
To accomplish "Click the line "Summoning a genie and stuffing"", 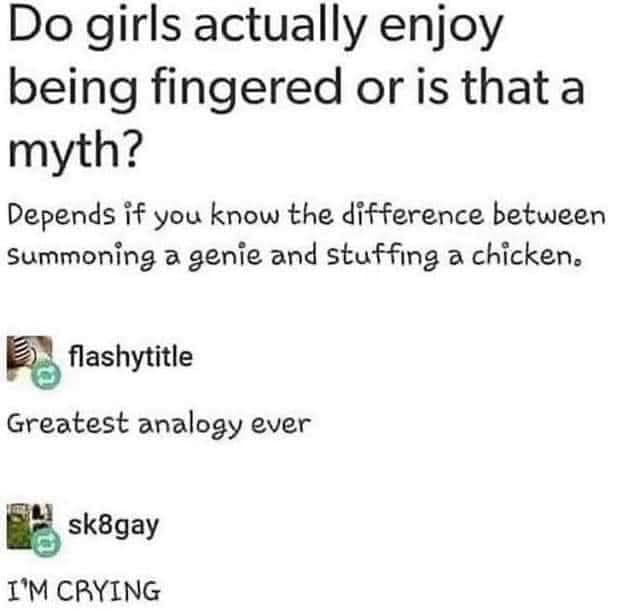I will [294, 256].
